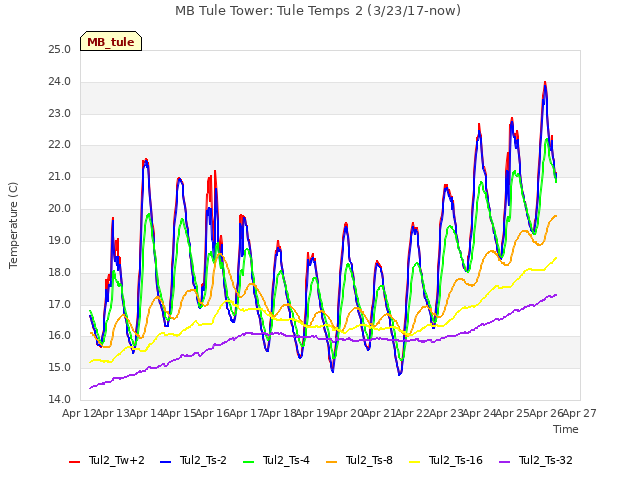Click the Apr 15 x-axis date label
The height and width of the screenshot is (480, 640).
(180, 413)
